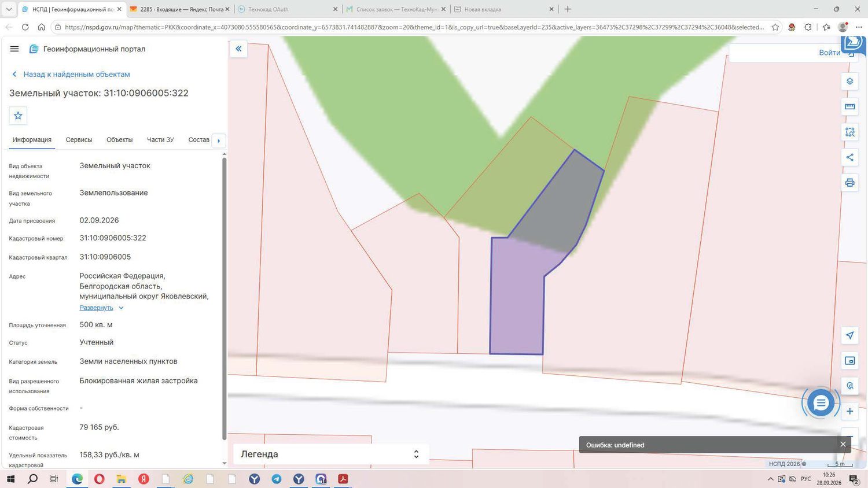Reload the browser page
This screenshot has height=488, width=868.
[x=25, y=27]
